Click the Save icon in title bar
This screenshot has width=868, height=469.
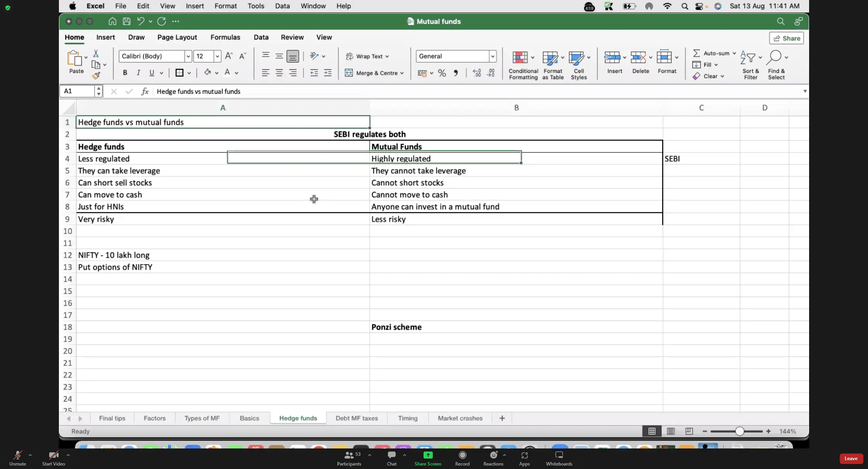[x=126, y=21]
